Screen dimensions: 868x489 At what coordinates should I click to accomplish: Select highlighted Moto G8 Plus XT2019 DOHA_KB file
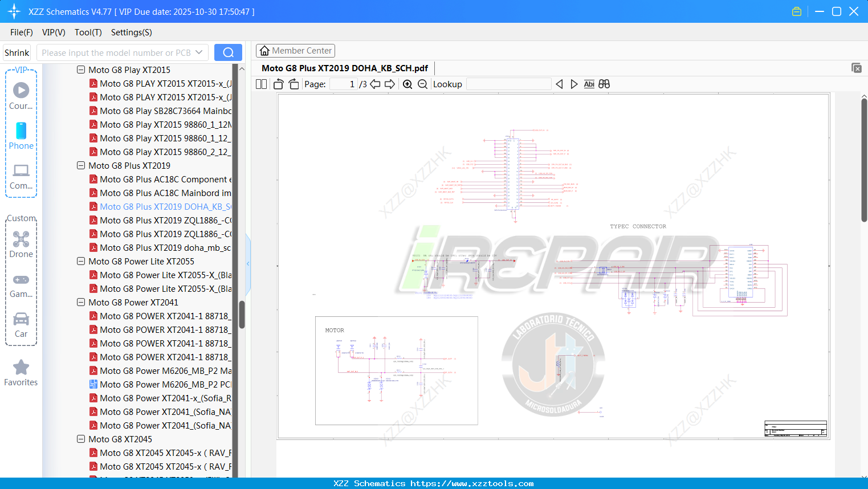coord(160,207)
